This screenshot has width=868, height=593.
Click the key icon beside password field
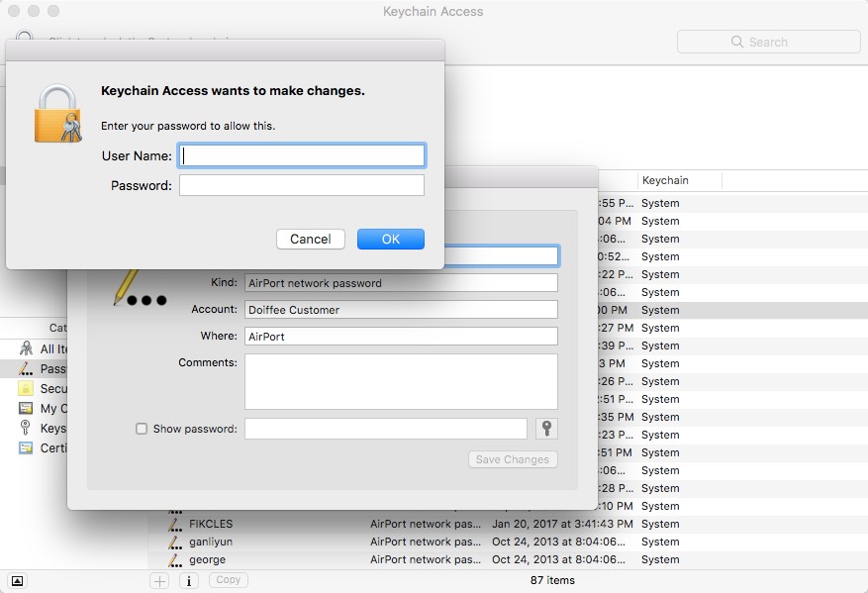[x=546, y=429]
